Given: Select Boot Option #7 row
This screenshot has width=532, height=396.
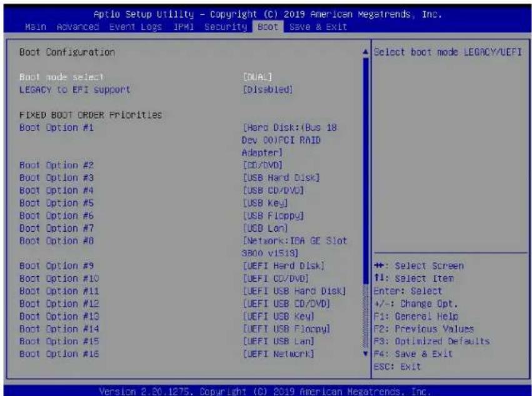Looking at the screenshot, I should coord(56,228).
